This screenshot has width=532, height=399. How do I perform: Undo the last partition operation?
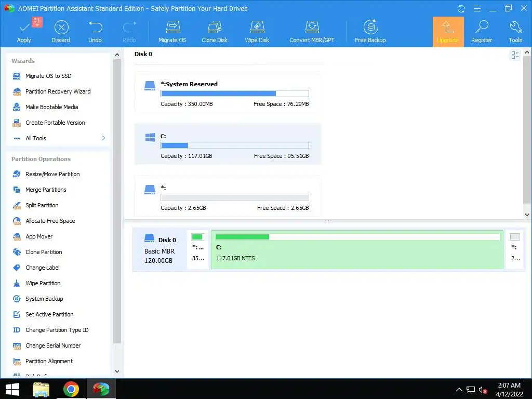(95, 32)
